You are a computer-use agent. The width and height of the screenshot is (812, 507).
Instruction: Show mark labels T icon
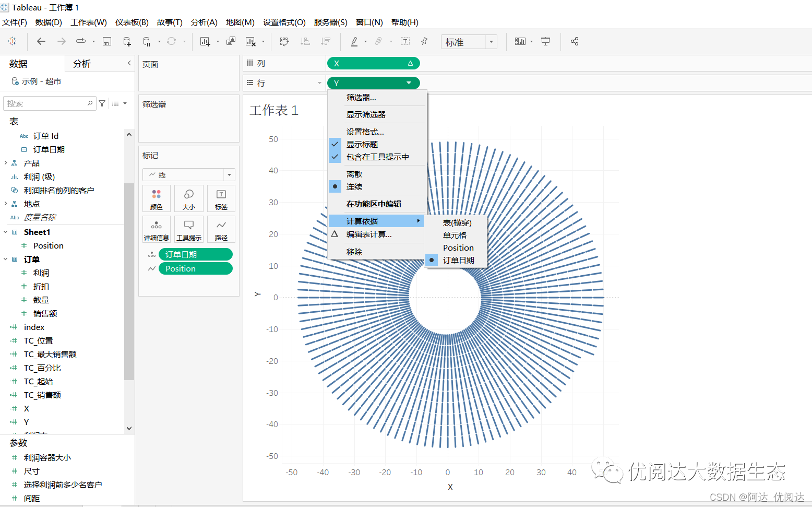point(405,41)
